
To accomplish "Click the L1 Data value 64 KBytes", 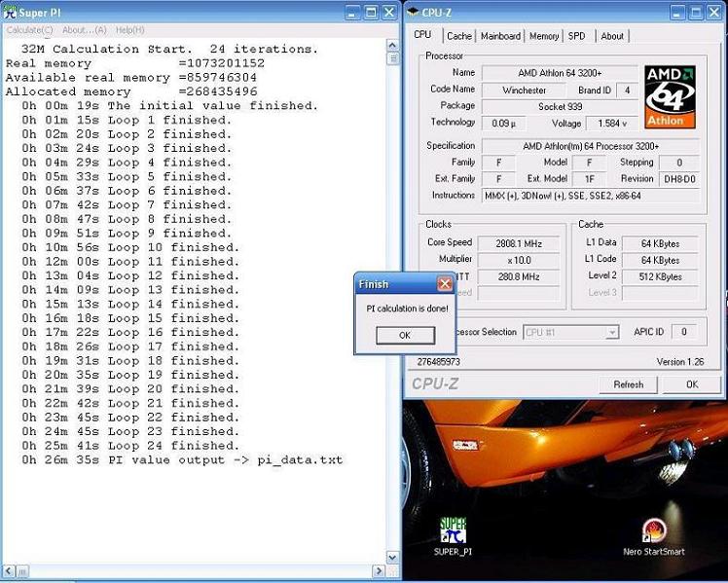I will [660, 243].
